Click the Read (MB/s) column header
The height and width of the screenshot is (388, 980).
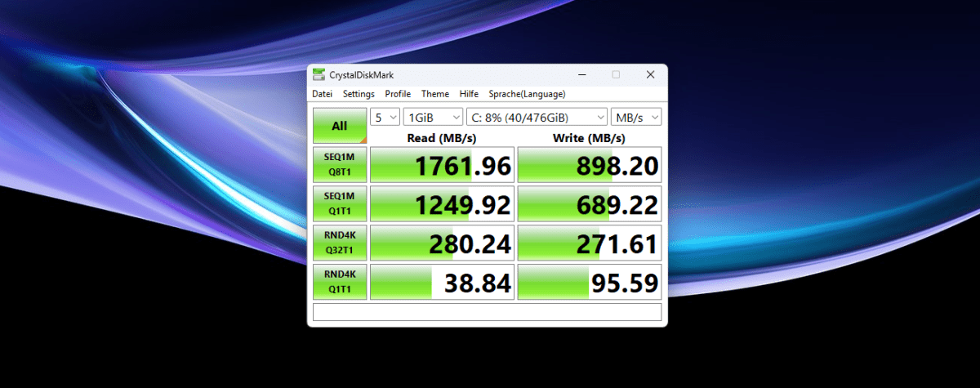point(442,137)
